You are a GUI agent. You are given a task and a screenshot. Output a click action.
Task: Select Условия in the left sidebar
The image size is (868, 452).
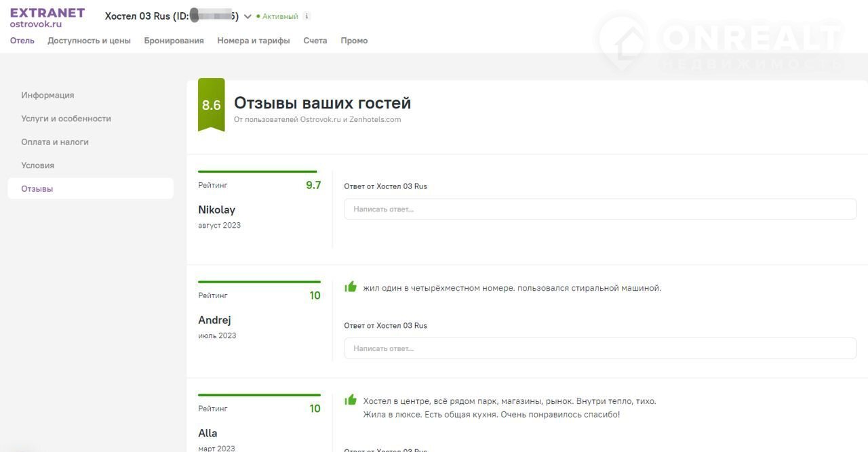tap(37, 165)
